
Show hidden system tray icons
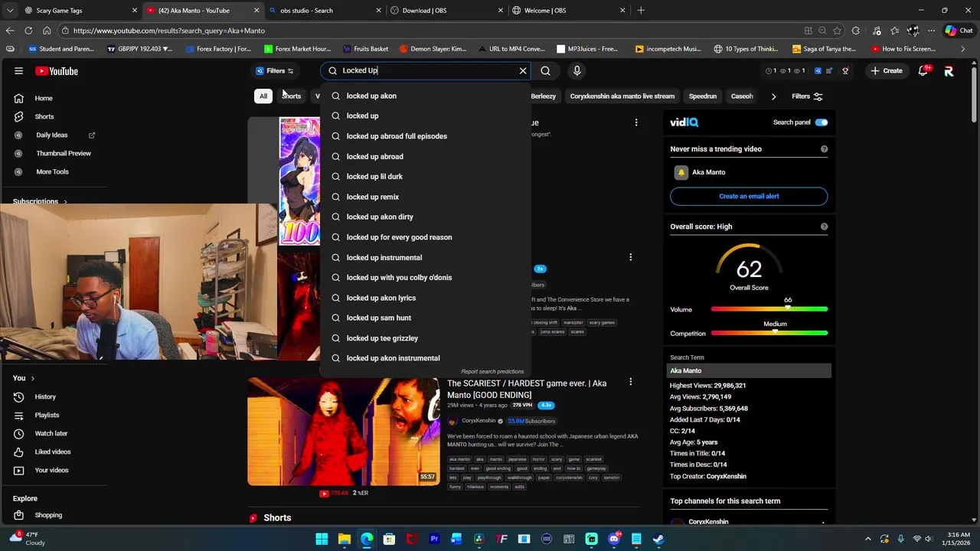coord(867,539)
